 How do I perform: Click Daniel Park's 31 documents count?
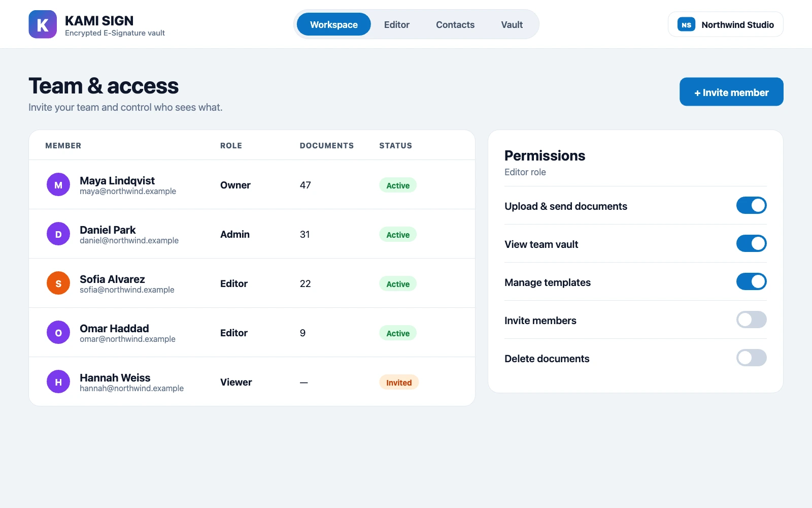click(304, 234)
